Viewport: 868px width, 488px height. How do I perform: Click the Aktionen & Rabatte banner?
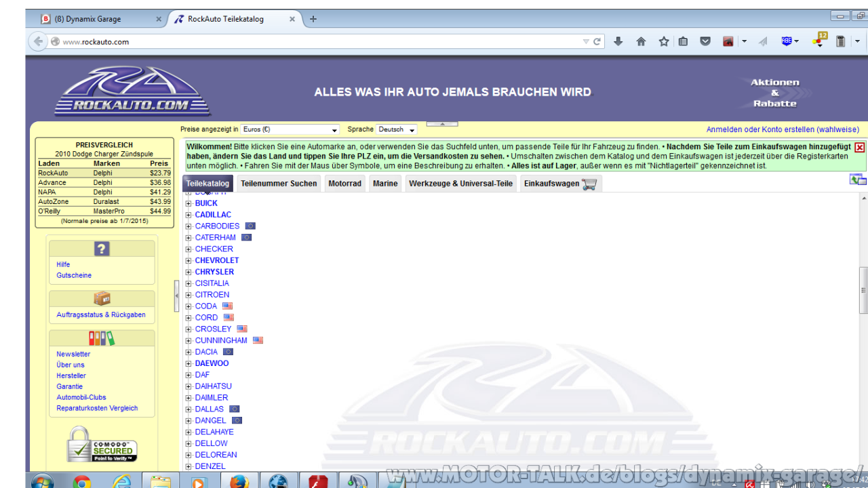pyautogui.click(x=775, y=93)
